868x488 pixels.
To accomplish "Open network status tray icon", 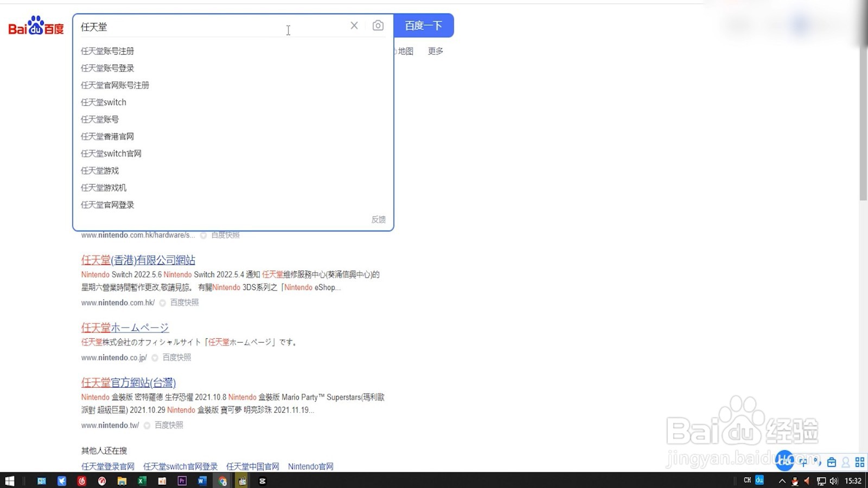I will (821, 481).
